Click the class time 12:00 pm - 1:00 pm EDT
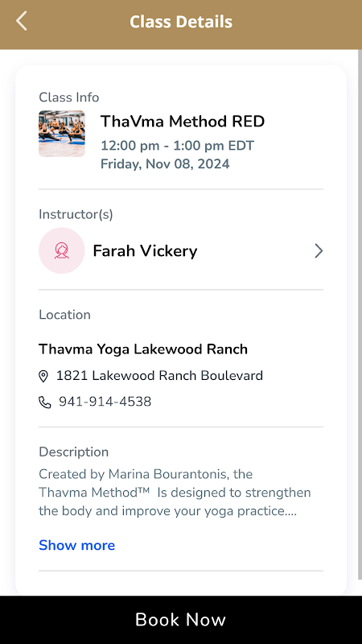 pos(177,146)
